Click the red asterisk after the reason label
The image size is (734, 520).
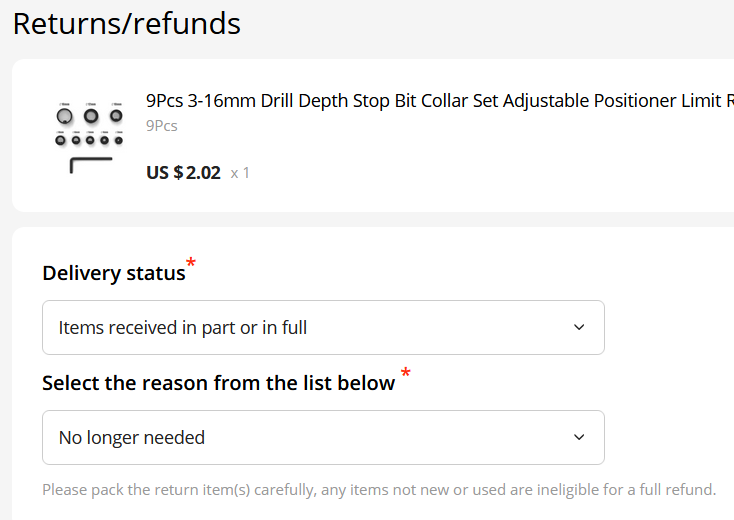click(405, 374)
